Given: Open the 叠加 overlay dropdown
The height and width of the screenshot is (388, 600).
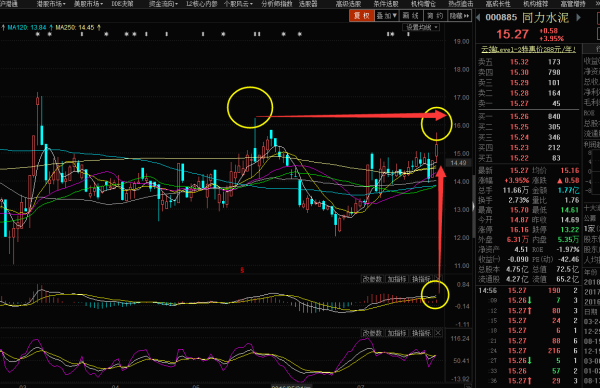Looking at the screenshot, I should tap(386, 16).
